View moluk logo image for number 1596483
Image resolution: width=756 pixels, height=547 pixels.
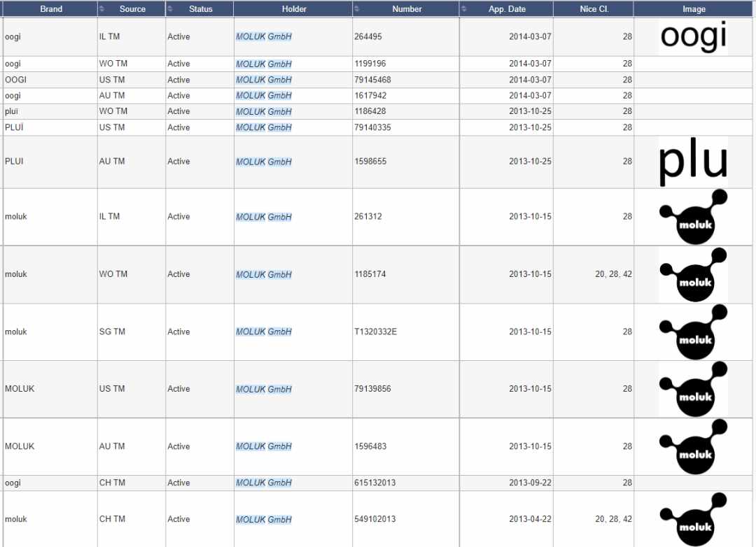693,447
